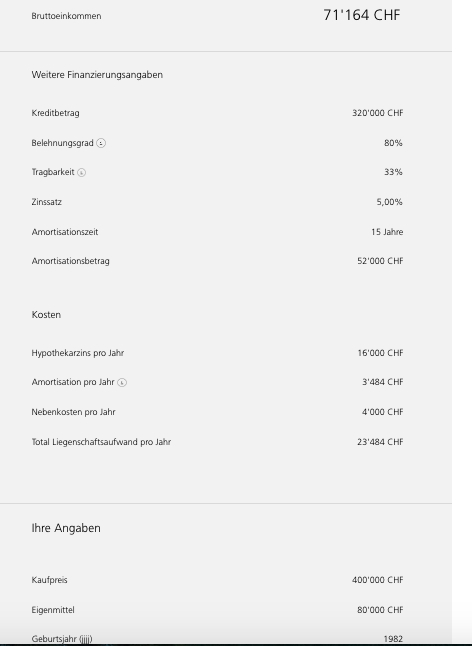Select the Geburtsjahr value 1982
The width and height of the screenshot is (472, 646).
coord(393,639)
